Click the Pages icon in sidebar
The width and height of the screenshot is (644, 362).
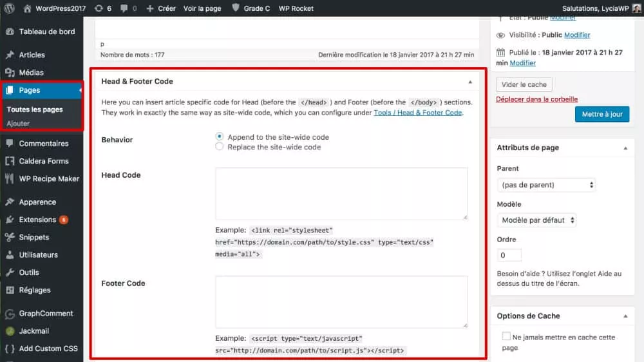point(10,90)
